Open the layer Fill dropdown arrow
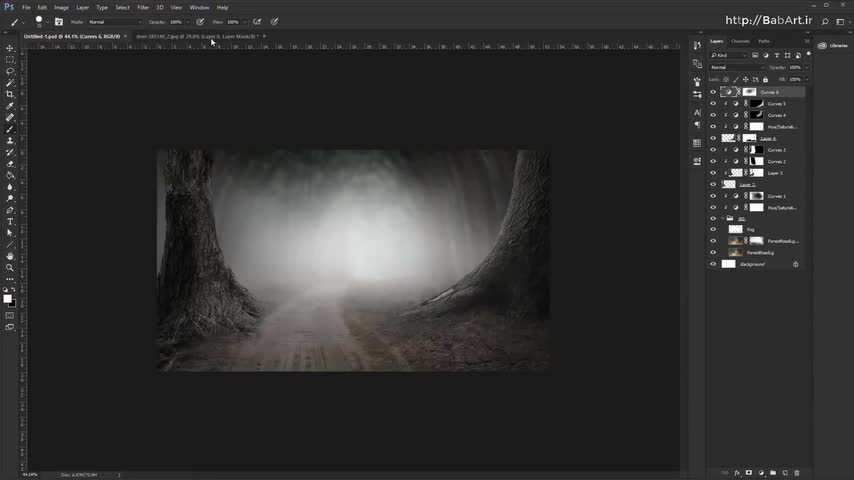Viewport: 854px width, 480px height. pos(807,80)
